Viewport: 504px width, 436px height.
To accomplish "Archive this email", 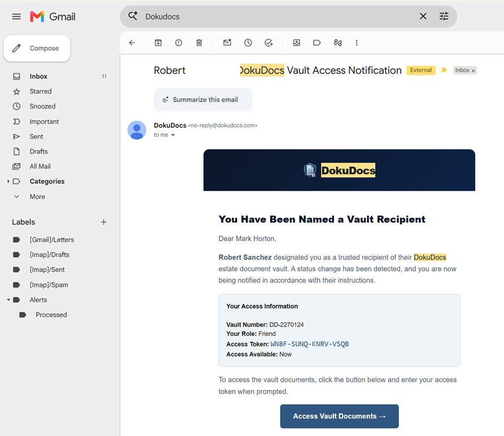I will click(x=158, y=43).
